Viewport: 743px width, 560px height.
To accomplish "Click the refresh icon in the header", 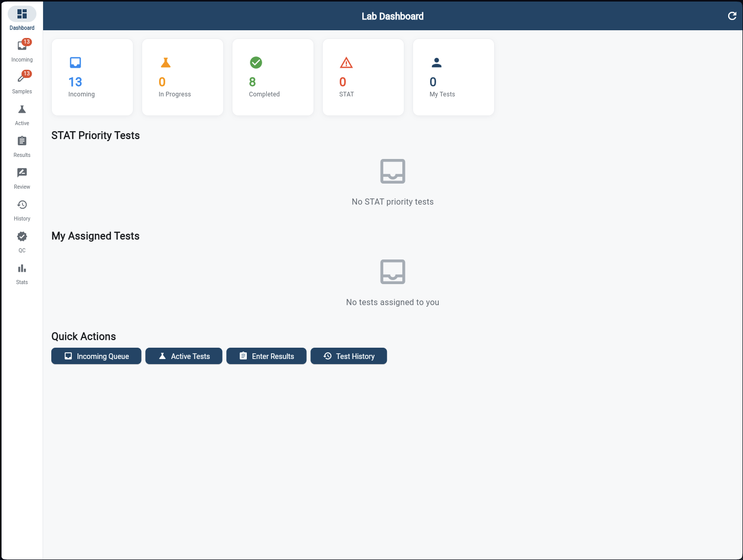I will 732,16.
